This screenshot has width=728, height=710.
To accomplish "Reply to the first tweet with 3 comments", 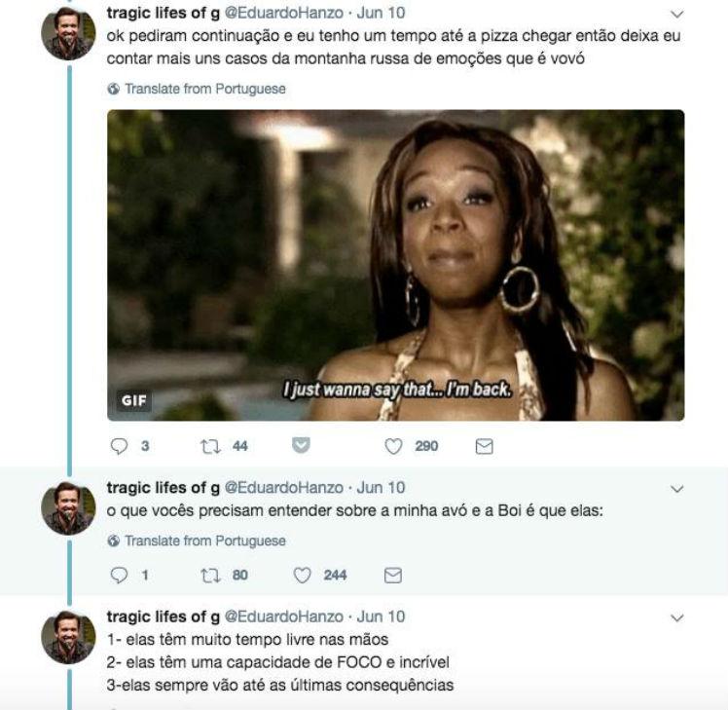I will point(119,446).
